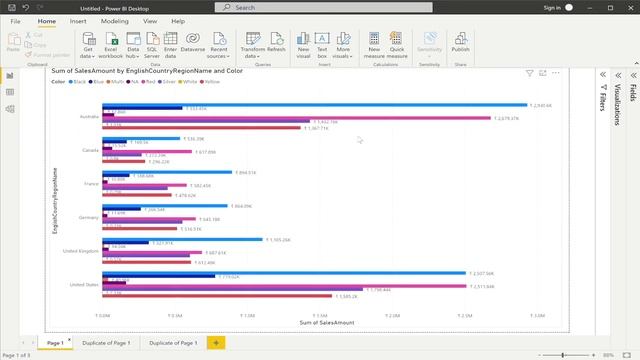Click the zoom slider handle
Image resolution: width=640 pixels, height=360 pixels.
(563, 356)
